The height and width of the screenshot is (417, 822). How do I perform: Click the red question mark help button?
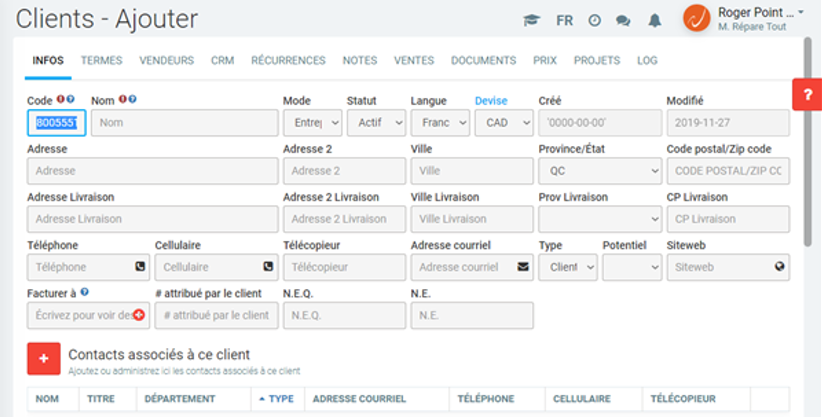tap(807, 93)
